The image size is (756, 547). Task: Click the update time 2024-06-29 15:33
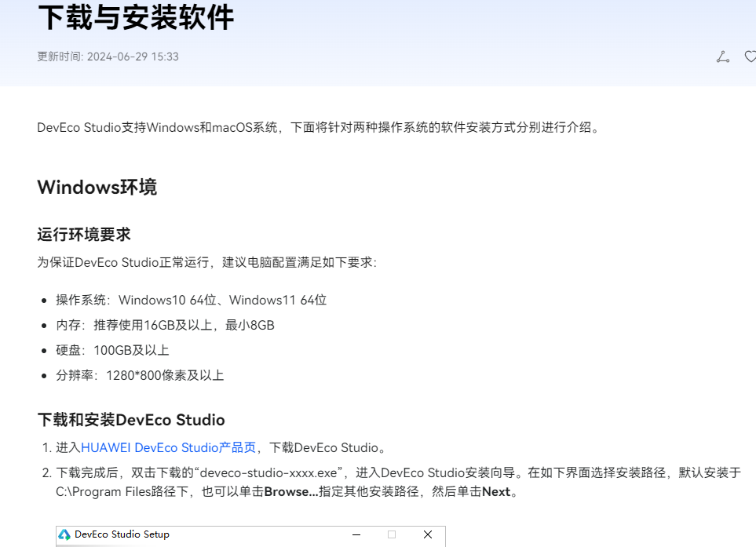(x=108, y=57)
